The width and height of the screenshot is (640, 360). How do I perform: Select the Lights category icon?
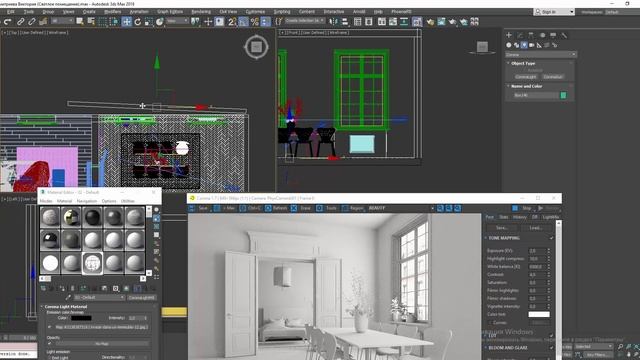click(x=524, y=45)
